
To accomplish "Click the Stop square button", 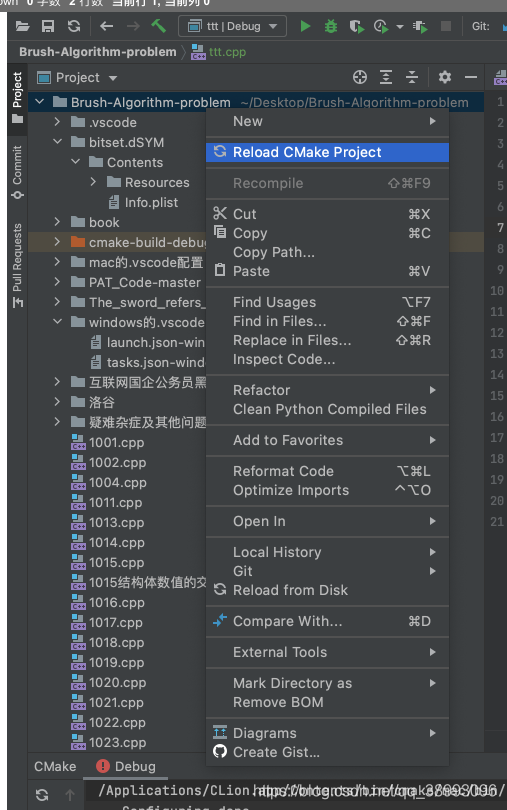I will 446,26.
